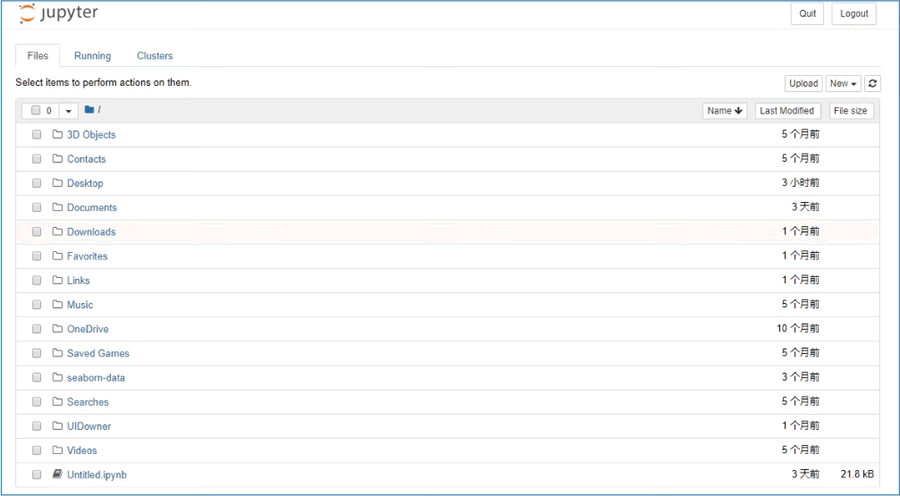Click the folder icon beside Videos
Screen dimensions: 900x496
pyautogui.click(x=57, y=450)
